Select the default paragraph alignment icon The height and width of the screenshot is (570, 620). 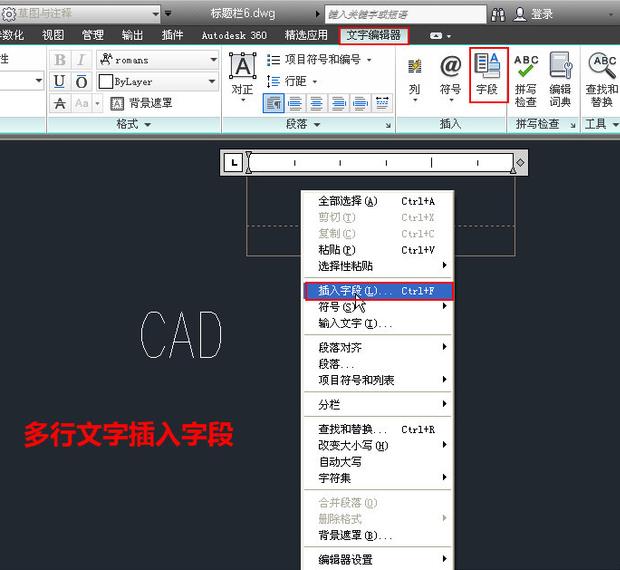(x=273, y=104)
